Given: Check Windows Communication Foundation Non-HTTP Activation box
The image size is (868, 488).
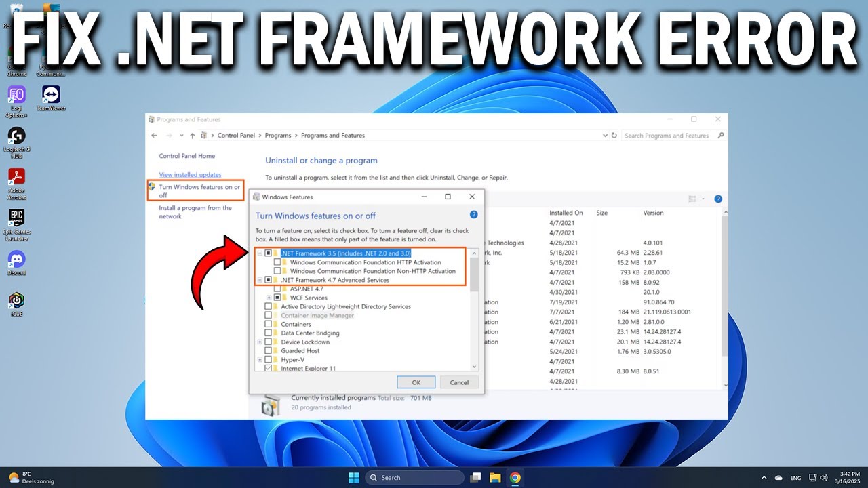Looking at the screenshot, I should pos(277,271).
